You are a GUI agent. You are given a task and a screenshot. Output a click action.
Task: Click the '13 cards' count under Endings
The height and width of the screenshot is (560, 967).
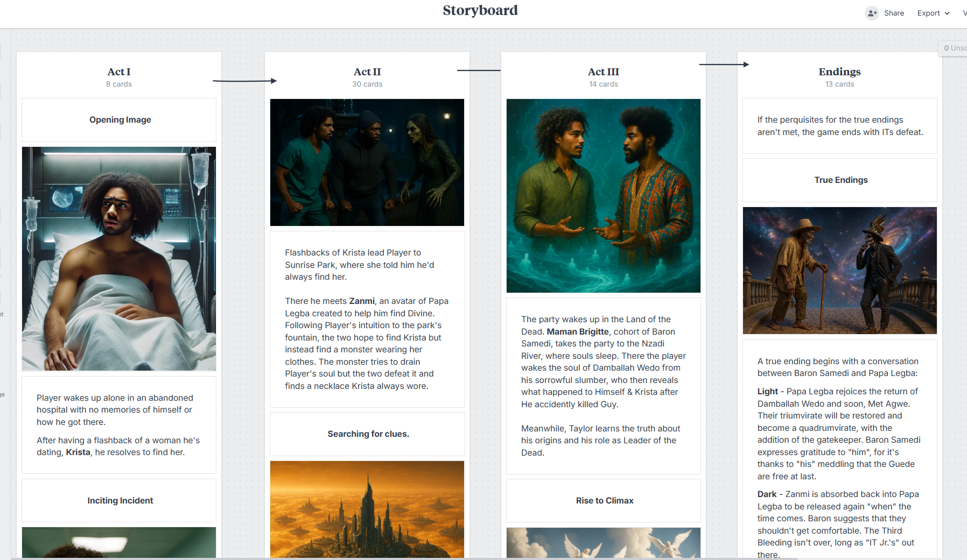point(839,84)
